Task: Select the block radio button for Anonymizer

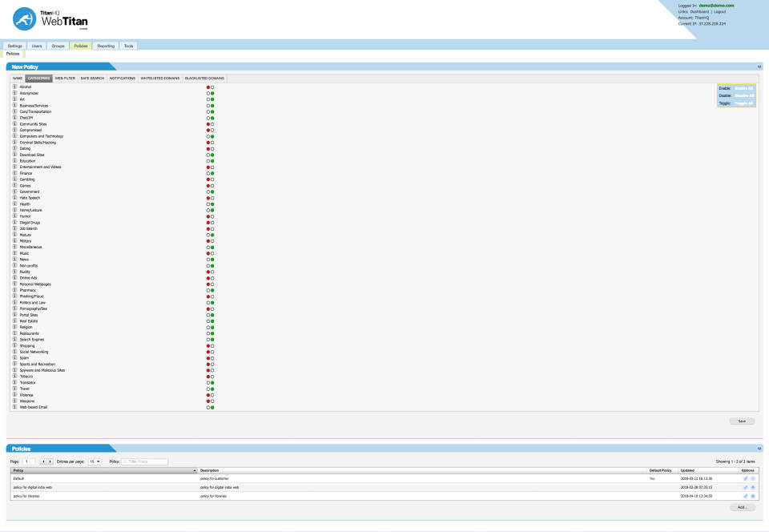Action: pos(208,93)
